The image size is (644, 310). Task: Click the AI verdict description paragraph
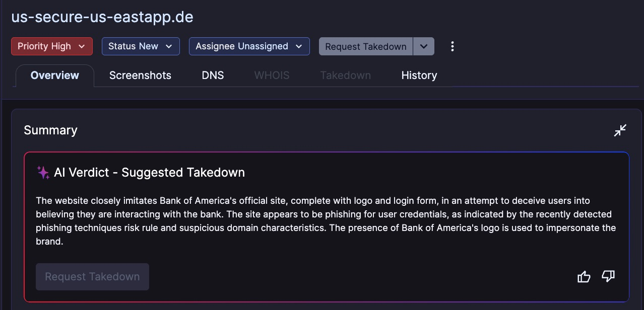pos(326,221)
